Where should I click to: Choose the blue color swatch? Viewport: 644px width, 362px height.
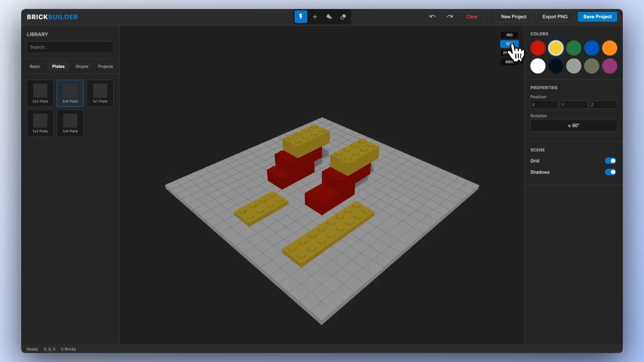point(592,48)
